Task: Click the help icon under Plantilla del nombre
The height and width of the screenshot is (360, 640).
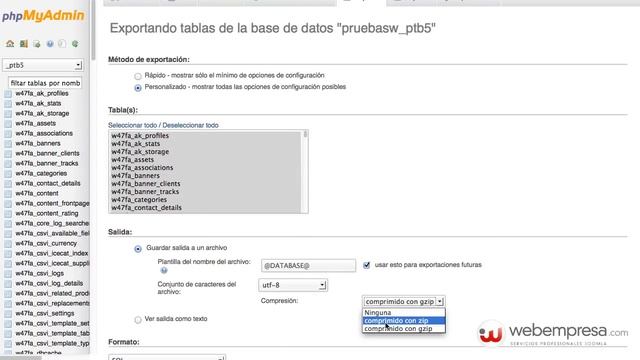Action: (x=164, y=270)
